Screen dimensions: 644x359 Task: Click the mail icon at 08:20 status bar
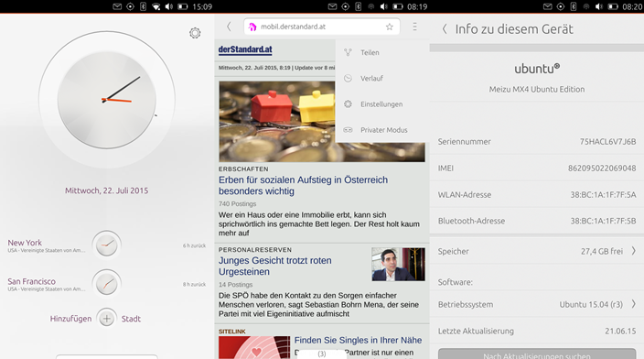[x=547, y=6]
